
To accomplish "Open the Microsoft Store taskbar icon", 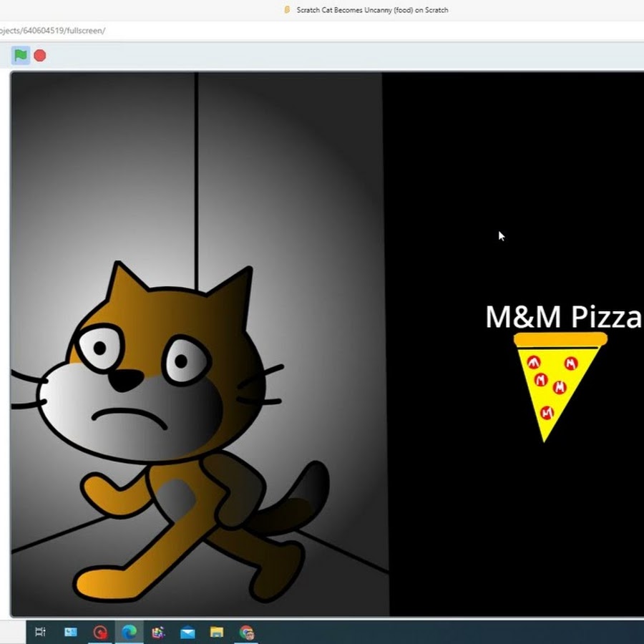I will click(x=158, y=632).
